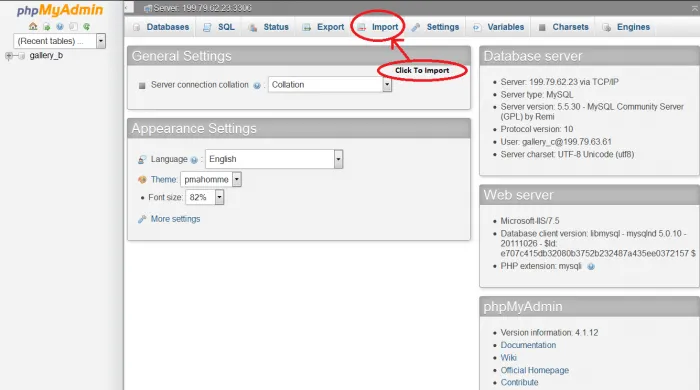The width and height of the screenshot is (700, 390).
Task: Click the icon left of Server connection collation
Action: pos(142,85)
